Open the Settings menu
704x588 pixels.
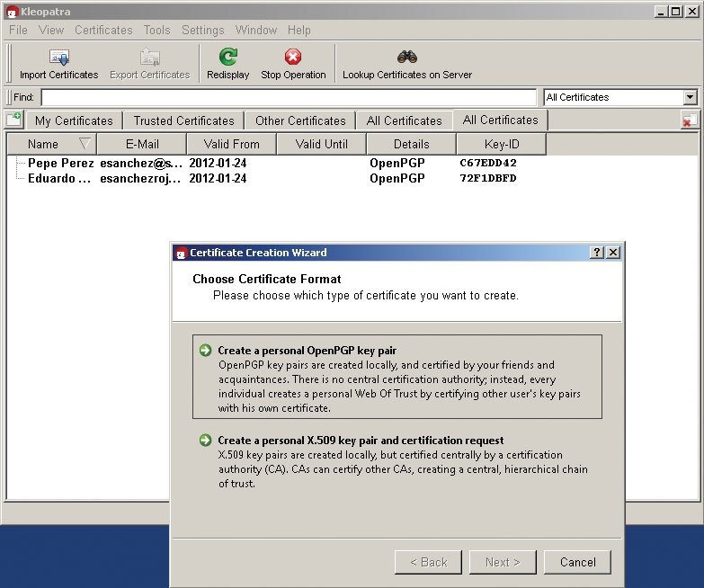pos(203,30)
